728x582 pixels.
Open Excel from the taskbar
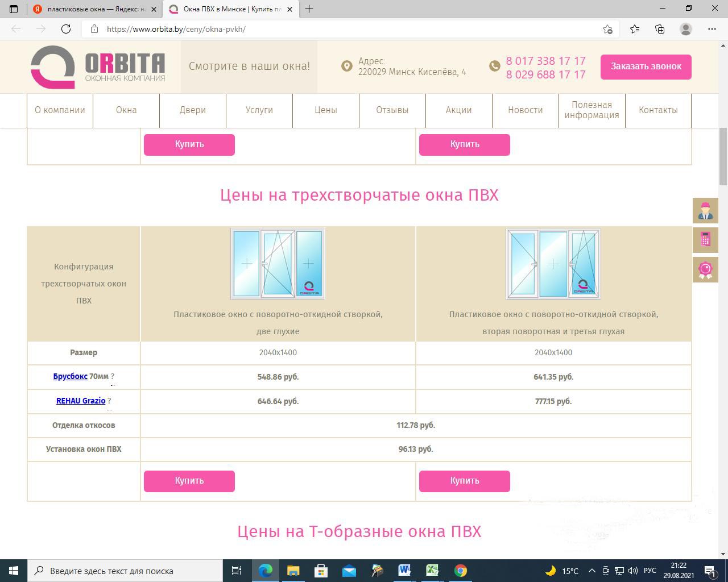point(432,571)
